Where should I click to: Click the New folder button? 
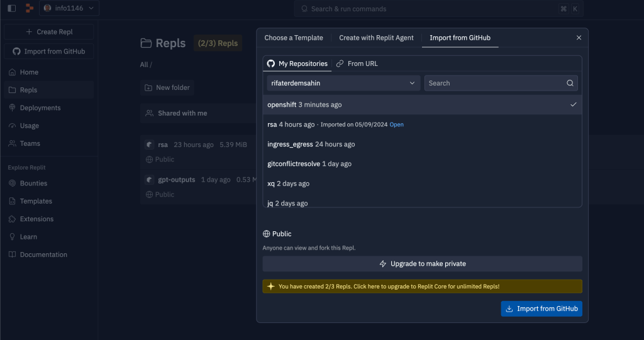pos(167,87)
